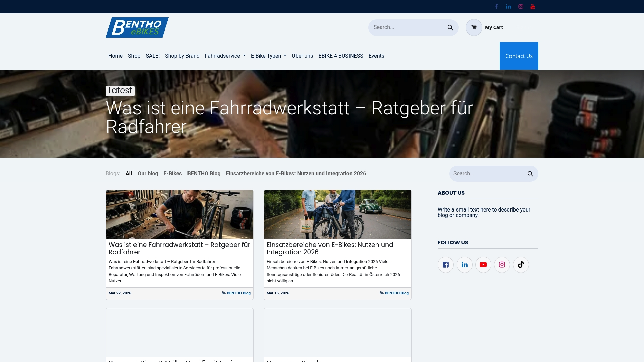Open the shopping cart icon

click(474, 27)
